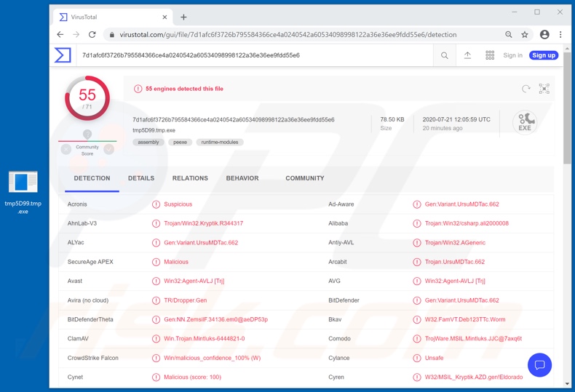Click the zoom magnifier in address bar

coord(509,34)
